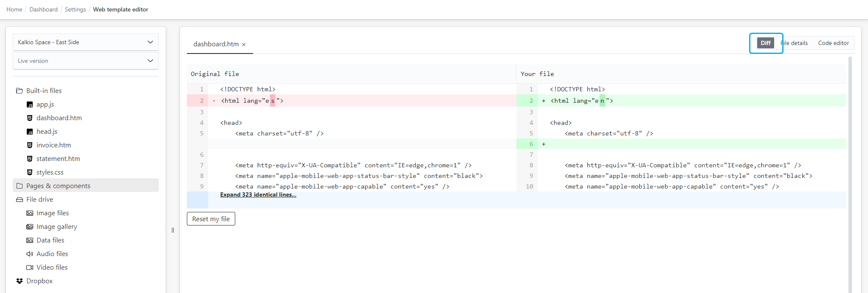Screen dimensions: 868x293
Task: Switch to the File details view
Action: [794, 43]
